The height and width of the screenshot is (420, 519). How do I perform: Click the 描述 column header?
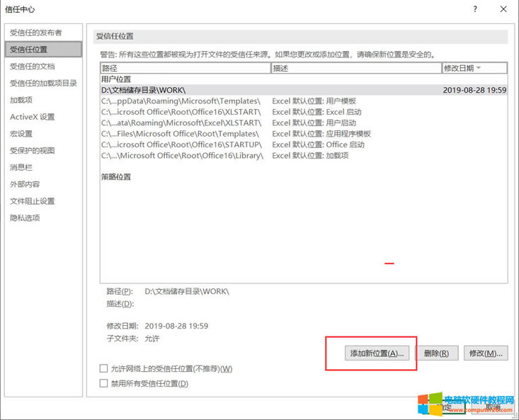coord(355,68)
